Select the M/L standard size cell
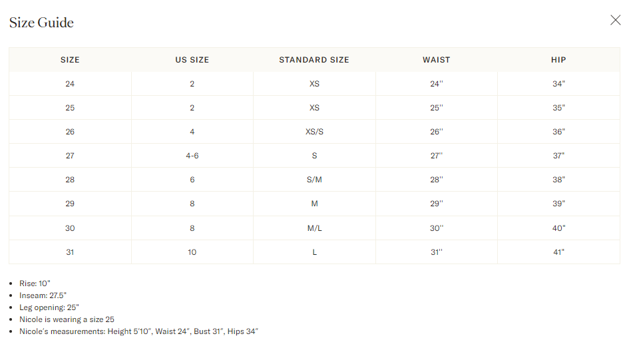This screenshot has width=633, height=364. (314, 228)
